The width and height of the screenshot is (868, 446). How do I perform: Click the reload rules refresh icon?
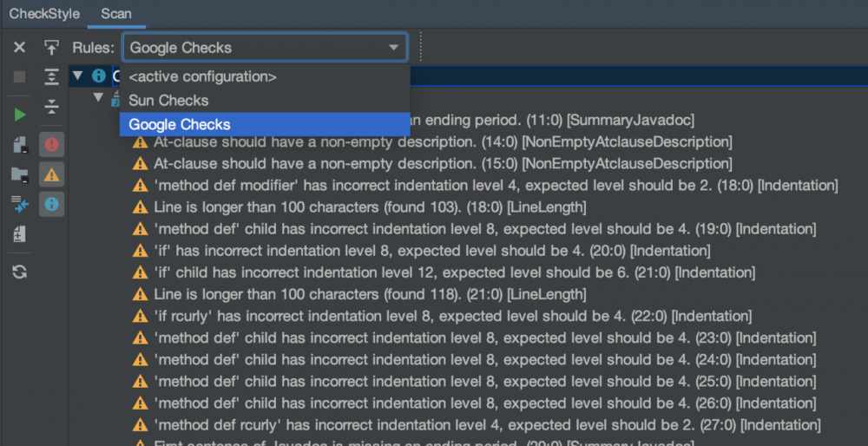(x=19, y=272)
